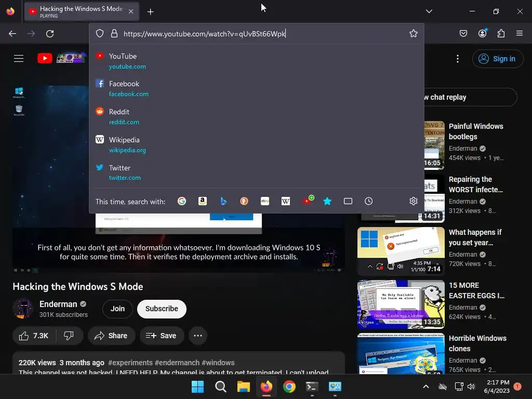Open Horrible Windows clones video title

click(477, 343)
